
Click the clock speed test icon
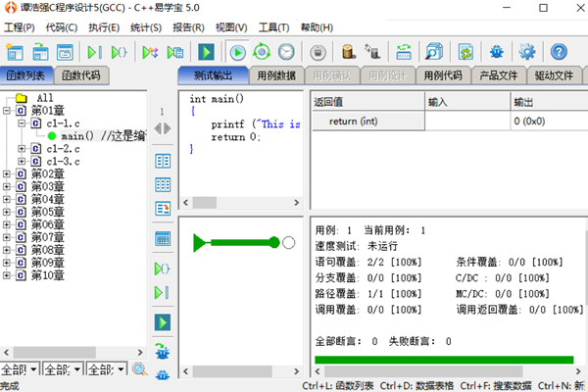[x=286, y=52]
